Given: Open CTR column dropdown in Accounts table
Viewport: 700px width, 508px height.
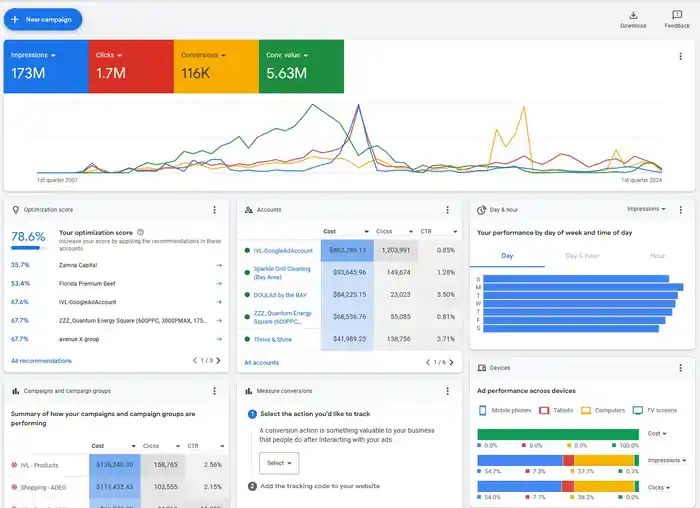Looking at the screenshot, I should pos(439,231).
